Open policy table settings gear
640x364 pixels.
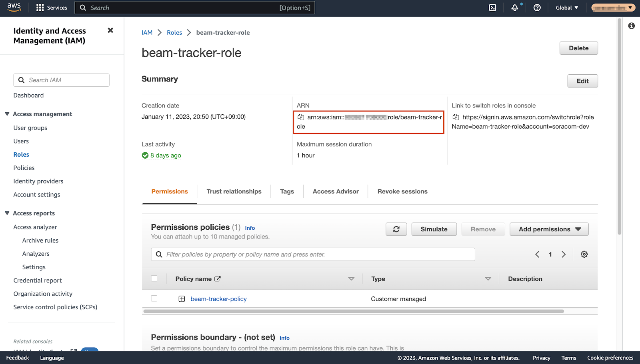point(584,255)
